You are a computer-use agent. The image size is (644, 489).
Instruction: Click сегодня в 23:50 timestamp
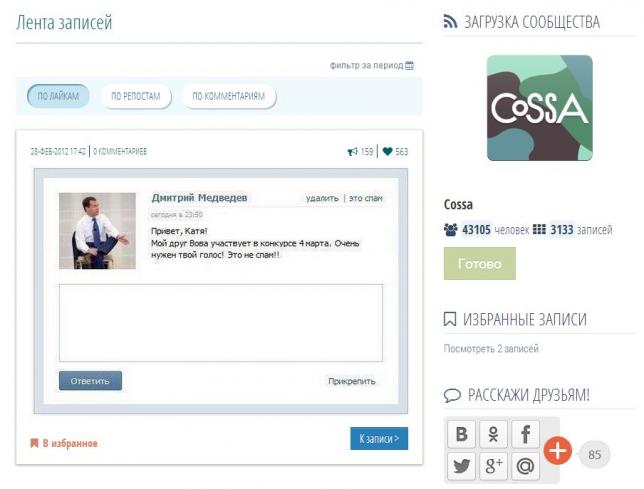(177, 215)
